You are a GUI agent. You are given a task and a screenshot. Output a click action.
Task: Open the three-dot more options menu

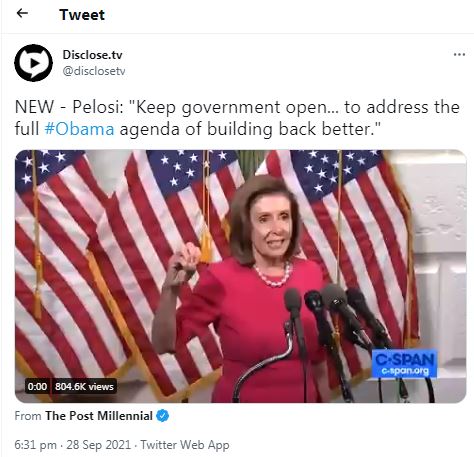coord(459,54)
